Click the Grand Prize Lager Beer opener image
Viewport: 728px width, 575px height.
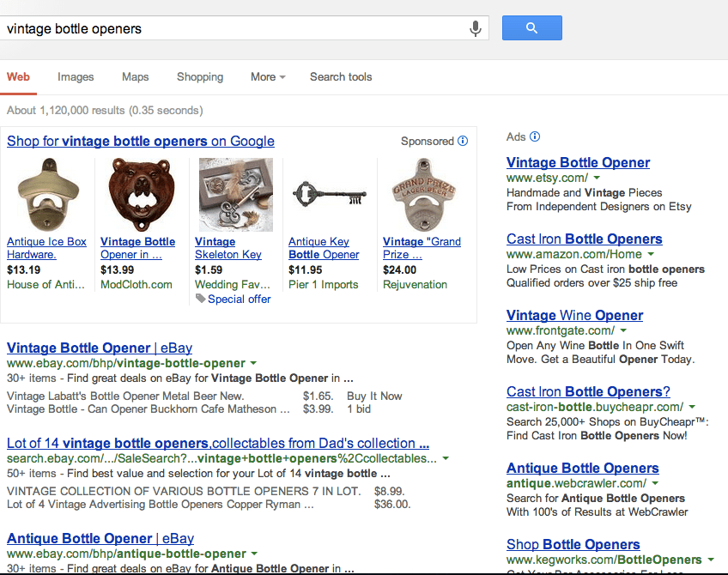point(424,194)
